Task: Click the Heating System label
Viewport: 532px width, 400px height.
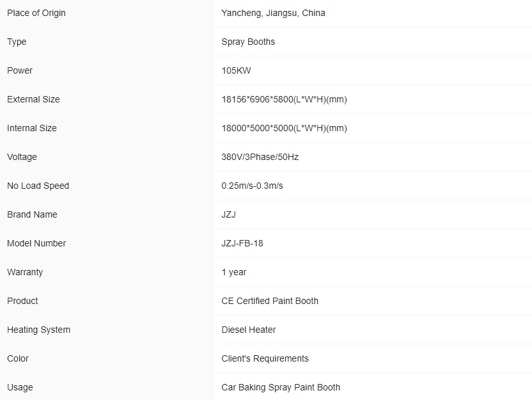Action: point(38,330)
